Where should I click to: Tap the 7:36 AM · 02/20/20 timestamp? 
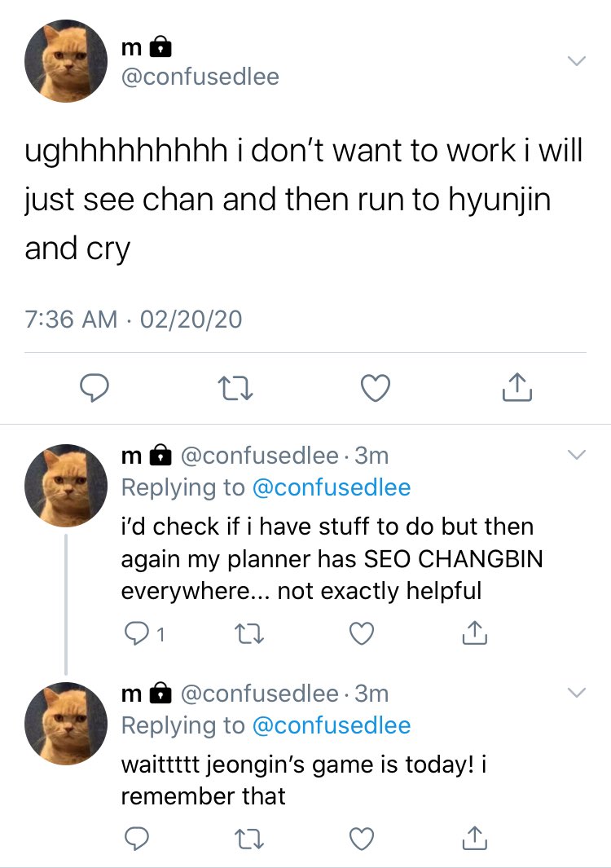pos(134,319)
